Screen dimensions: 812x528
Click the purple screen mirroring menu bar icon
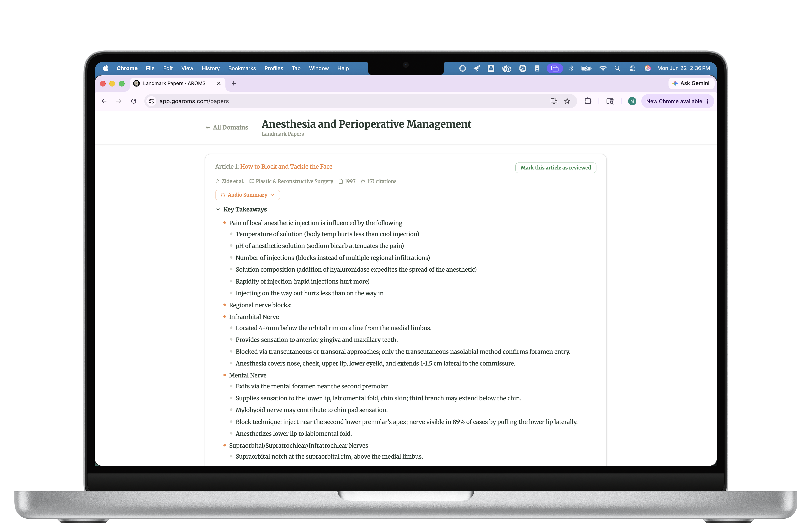click(x=555, y=68)
